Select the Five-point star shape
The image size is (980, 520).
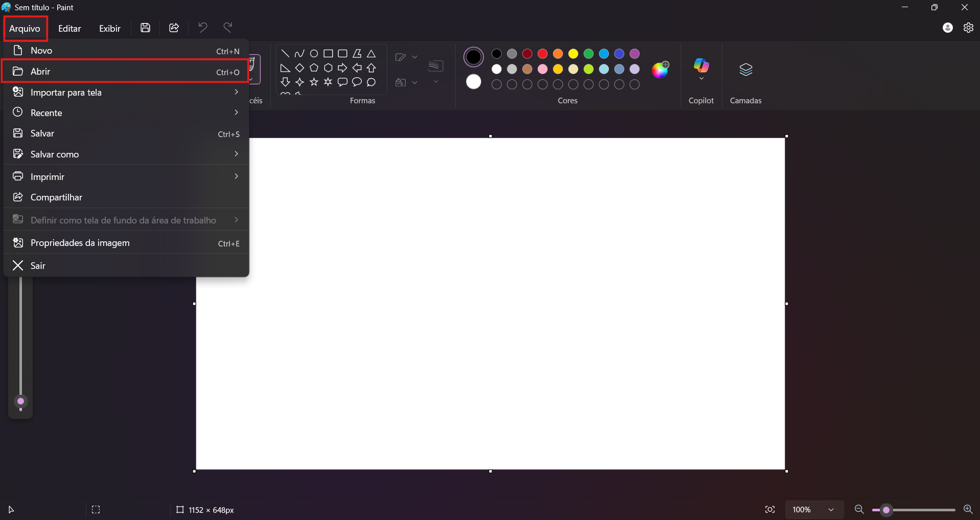314,82
